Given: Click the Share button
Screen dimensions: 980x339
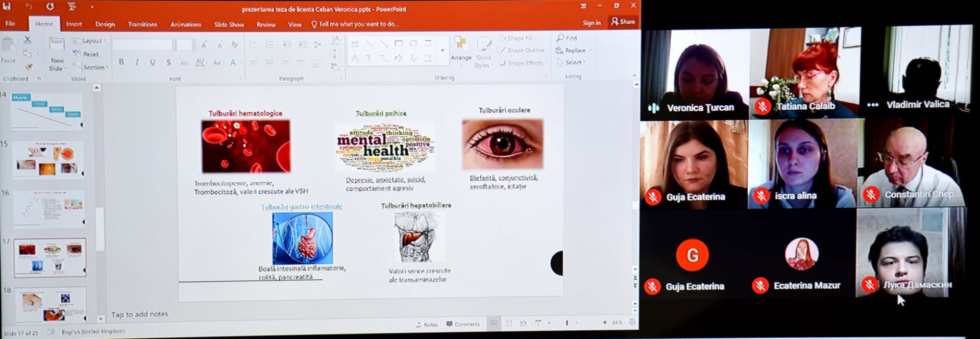Looking at the screenshot, I should [x=623, y=21].
